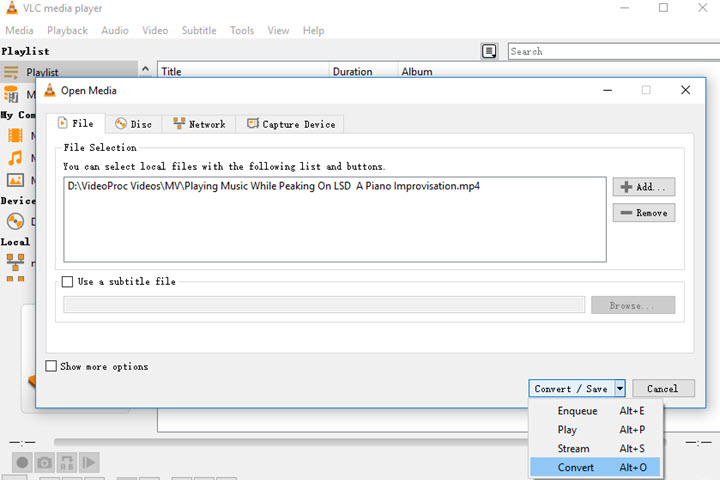The image size is (720, 480).
Task: Open My Music note icon in sidebar
Action: [15, 158]
